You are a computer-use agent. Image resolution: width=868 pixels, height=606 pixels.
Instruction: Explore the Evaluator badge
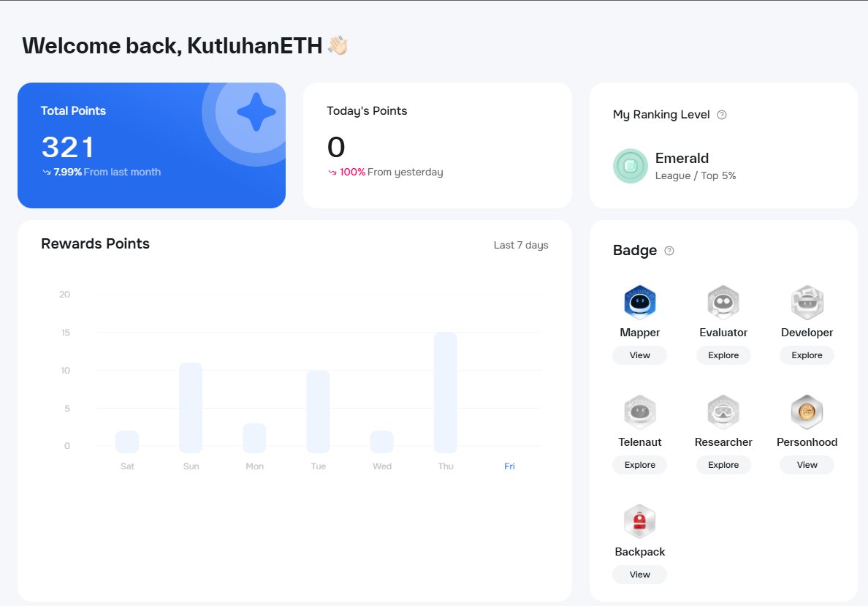tap(723, 355)
